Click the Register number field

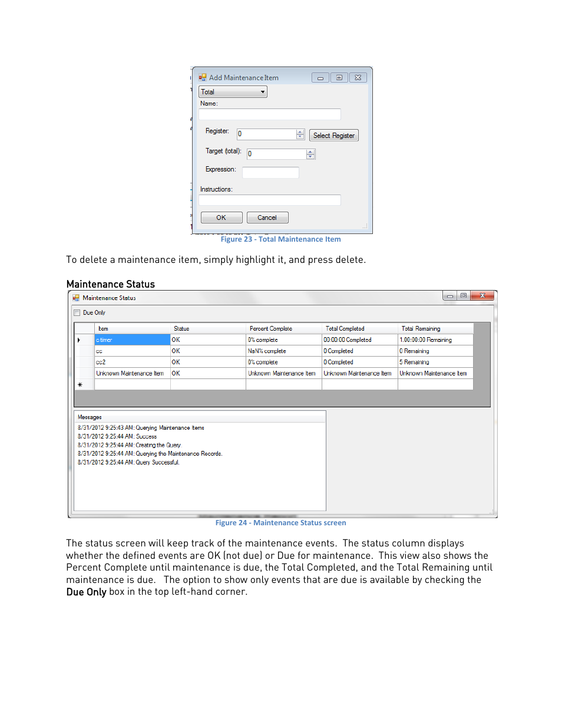[x=266, y=134]
